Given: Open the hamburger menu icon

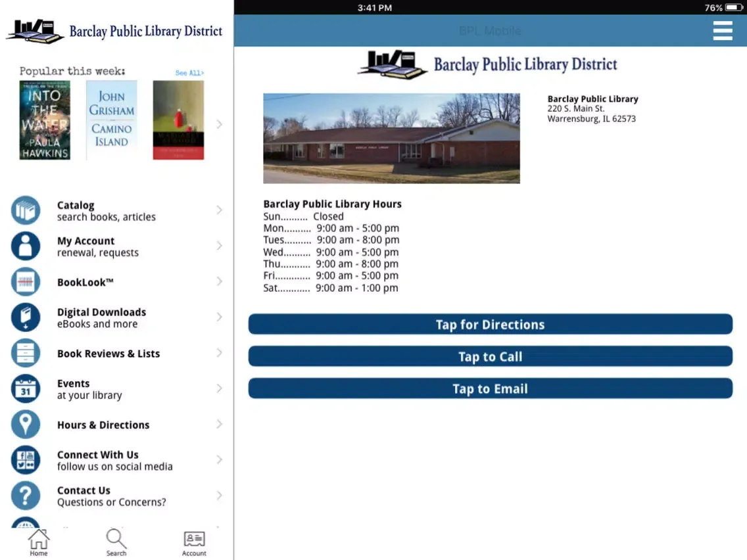Looking at the screenshot, I should point(722,30).
